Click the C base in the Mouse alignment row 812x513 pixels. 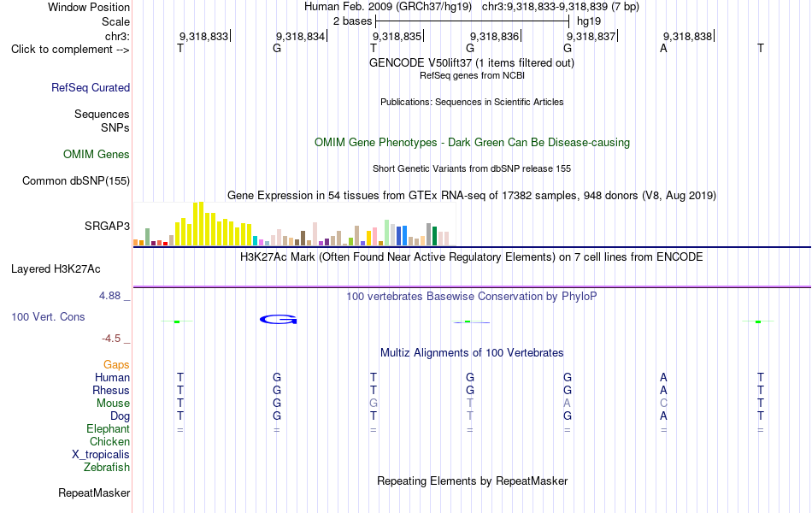click(x=663, y=404)
